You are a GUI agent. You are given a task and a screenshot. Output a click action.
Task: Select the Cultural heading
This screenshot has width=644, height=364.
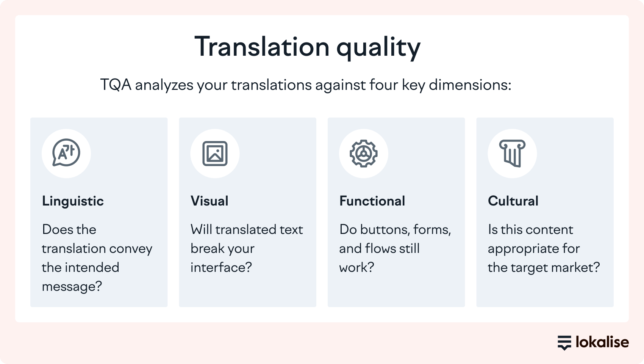pyautogui.click(x=513, y=201)
